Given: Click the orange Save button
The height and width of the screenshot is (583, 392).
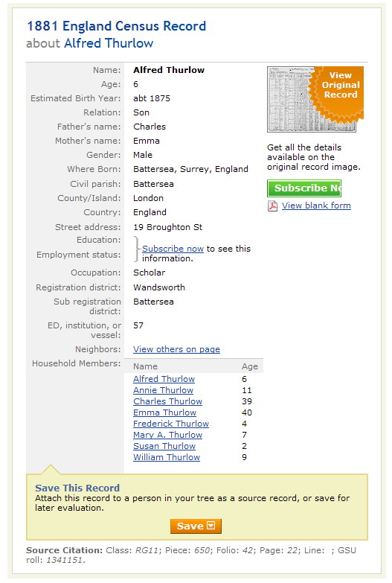Looking at the screenshot, I should click(196, 526).
